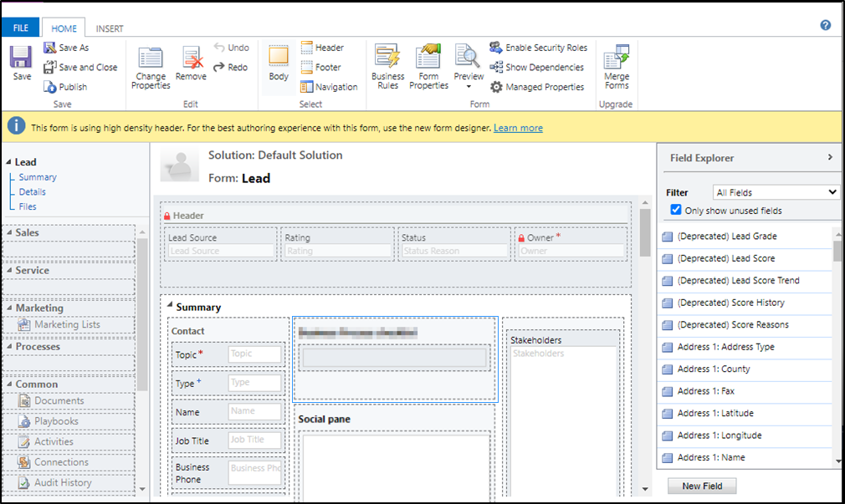The height and width of the screenshot is (504, 845).
Task: Click the New Field button
Action: [x=702, y=486]
